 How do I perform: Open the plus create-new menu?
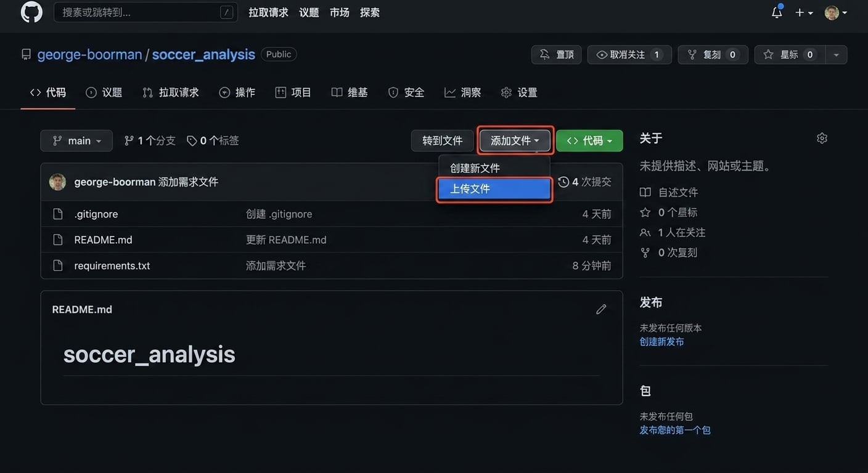coord(804,12)
